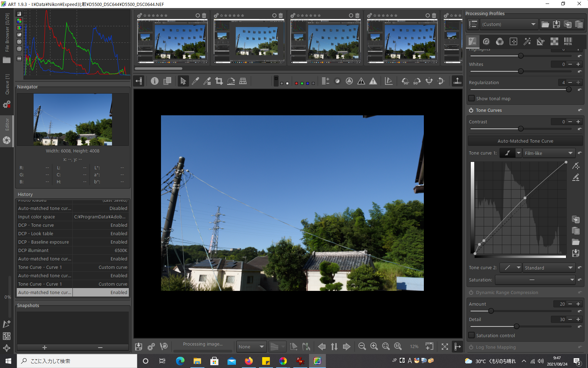Enable Saturation control checkbox
The width and height of the screenshot is (588, 368).
472,335
